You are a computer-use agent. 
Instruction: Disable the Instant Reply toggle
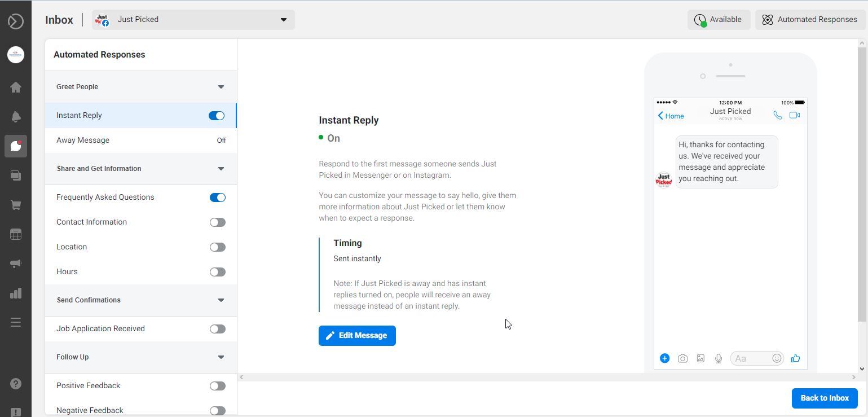(x=217, y=115)
